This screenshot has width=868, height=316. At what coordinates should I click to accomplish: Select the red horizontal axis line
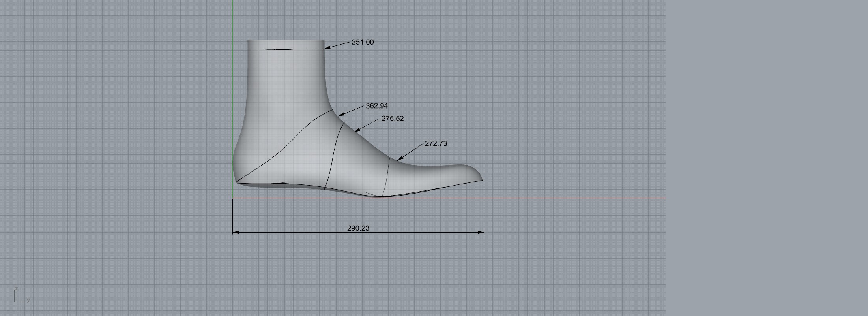[x=572, y=198]
